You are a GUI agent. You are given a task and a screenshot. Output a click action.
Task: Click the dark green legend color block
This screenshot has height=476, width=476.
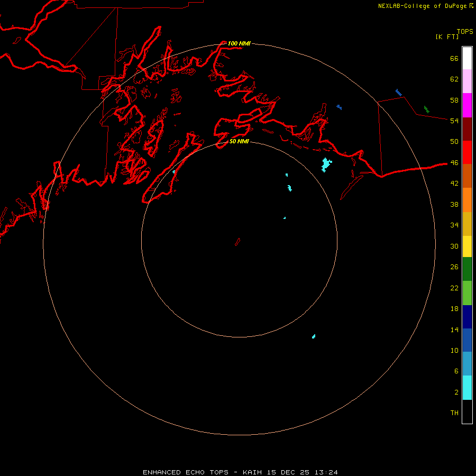coord(467,269)
